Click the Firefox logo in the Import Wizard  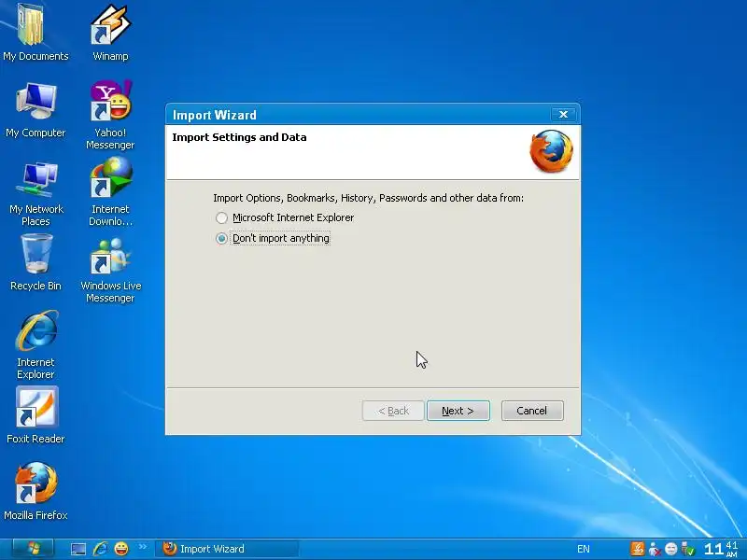[x=551, y=151]
